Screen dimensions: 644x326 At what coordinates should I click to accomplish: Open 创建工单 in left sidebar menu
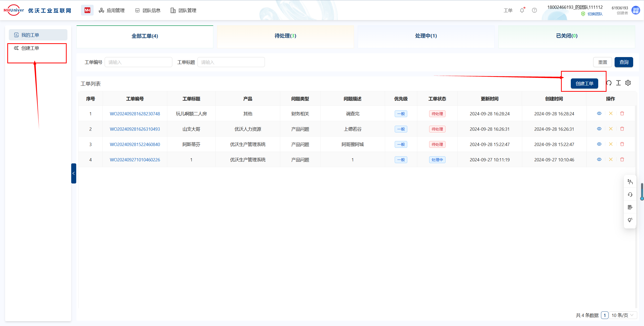[30, 48]
